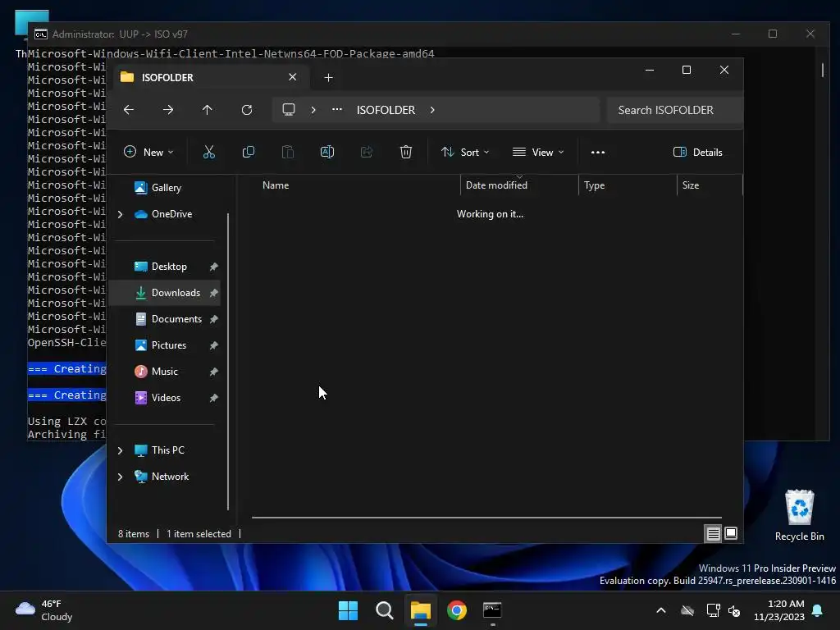Click chevron after PC icon in address bar

pyautogui.click(x=313, y=110)
